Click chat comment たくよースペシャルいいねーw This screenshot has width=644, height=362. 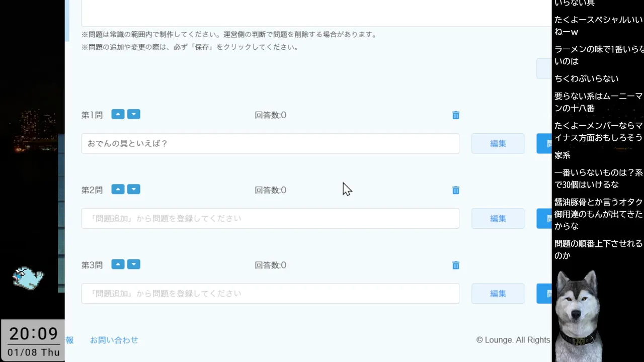598,26
